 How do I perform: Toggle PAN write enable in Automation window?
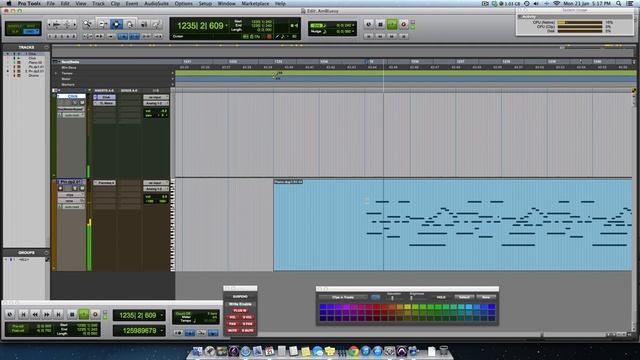click(233, 324)
